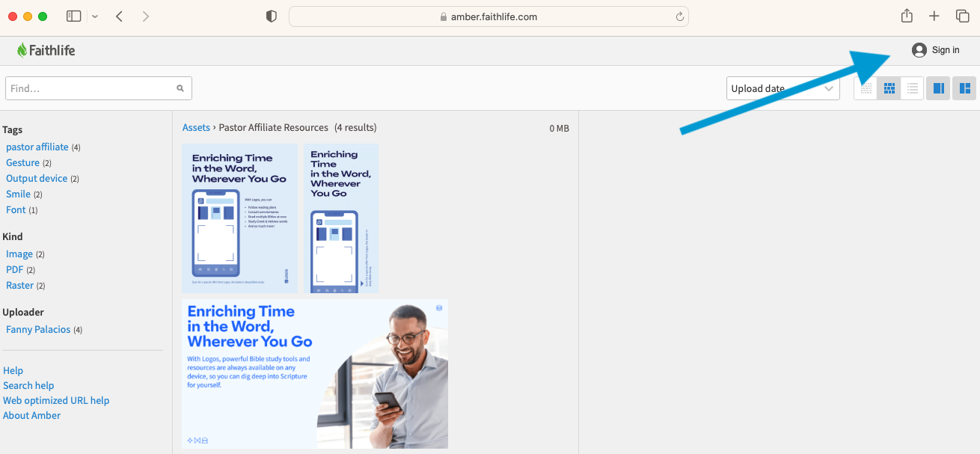Screen dimensions: 980x454
Task: Open About Amber link
Action: pos(31,416)
